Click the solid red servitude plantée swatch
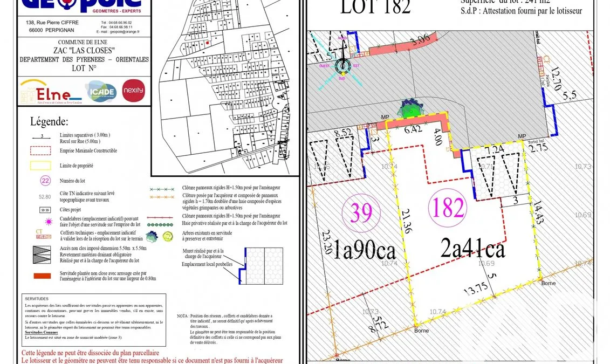Screen dimensions: 610x364 coord(42,276)
